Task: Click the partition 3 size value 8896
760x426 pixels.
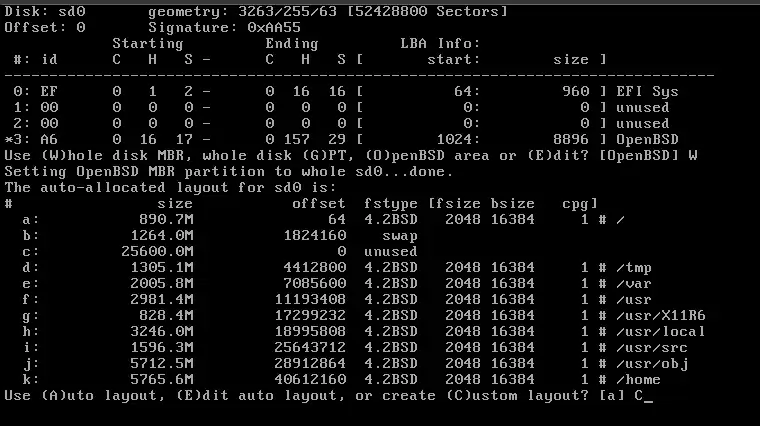Action: pyautogui.click(x=571, y=139)
